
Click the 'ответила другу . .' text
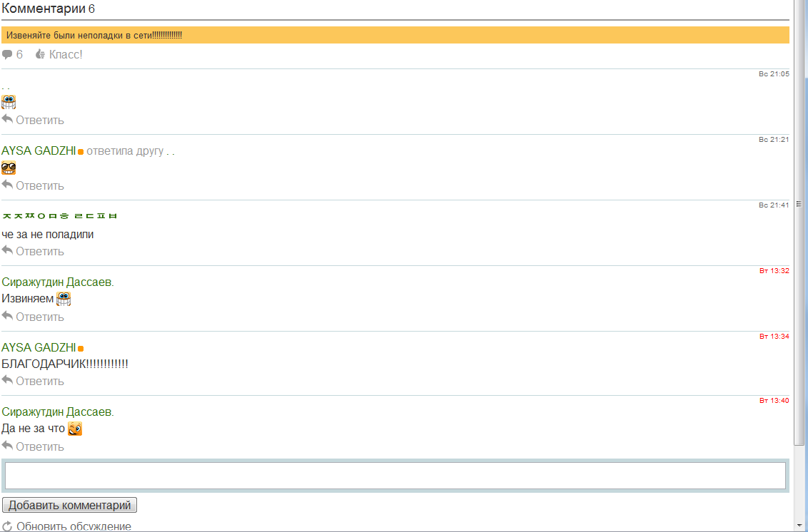coord(131,151)
